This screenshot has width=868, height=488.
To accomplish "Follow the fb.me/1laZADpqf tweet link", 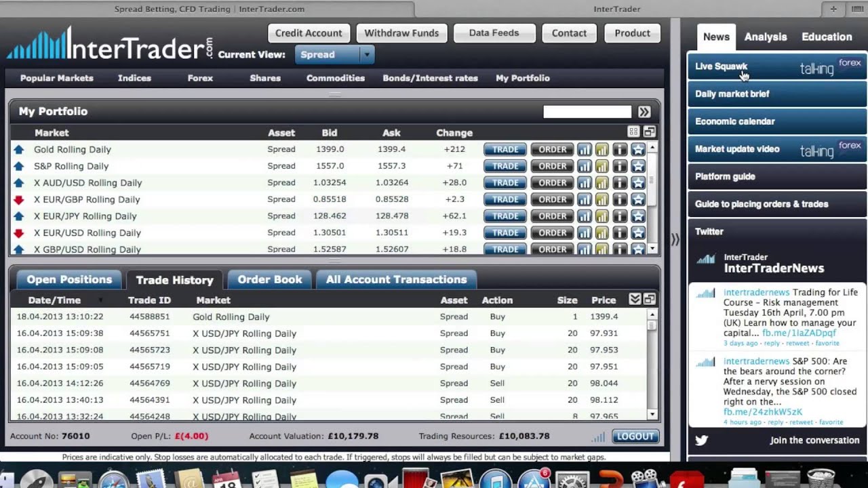I will (799, 333).
